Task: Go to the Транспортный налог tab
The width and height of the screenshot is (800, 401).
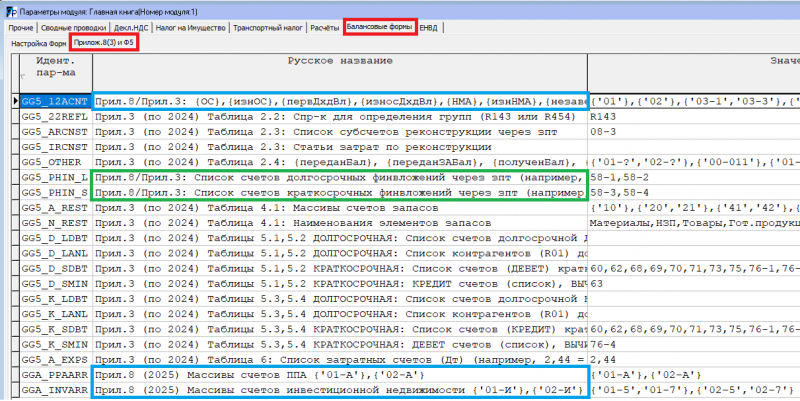Action: (268, 28)
